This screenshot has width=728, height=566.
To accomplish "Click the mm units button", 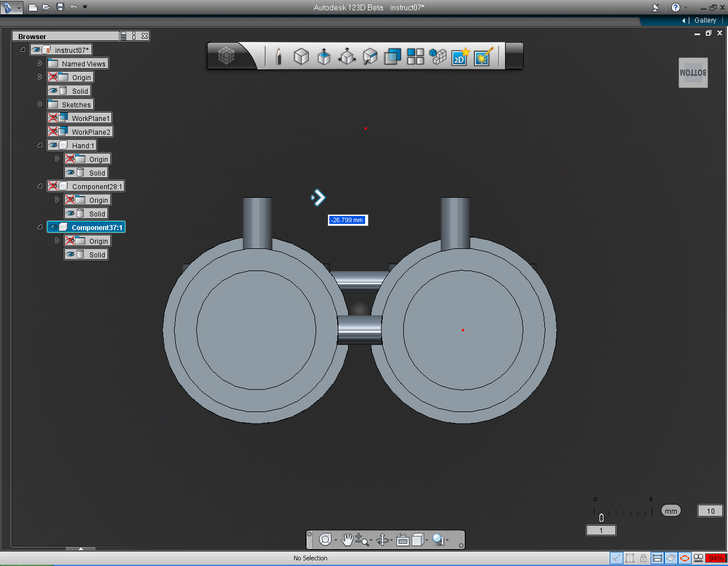I will (671, 511).
